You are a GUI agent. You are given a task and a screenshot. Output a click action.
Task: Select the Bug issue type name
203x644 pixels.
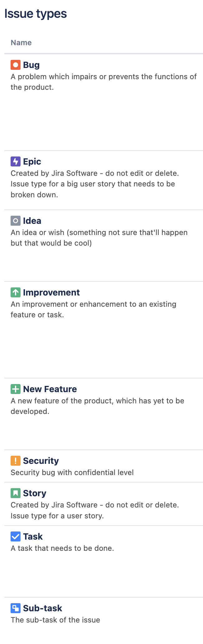click(31, 65)
